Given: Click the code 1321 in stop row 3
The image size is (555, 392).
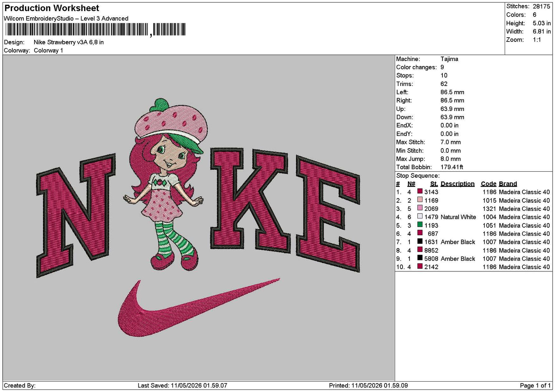Looking at the screenshot, I should point(489,209).
